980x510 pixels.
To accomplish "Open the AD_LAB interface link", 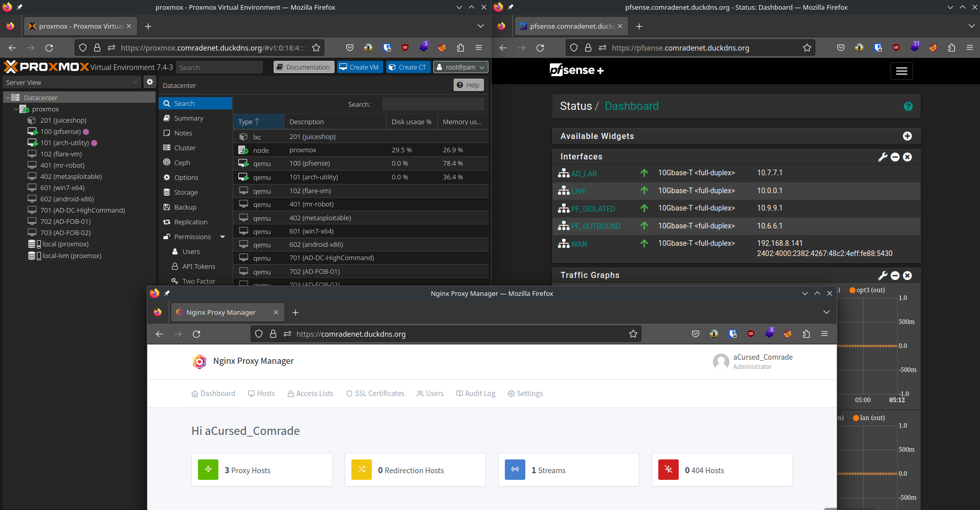I will 584,173.
